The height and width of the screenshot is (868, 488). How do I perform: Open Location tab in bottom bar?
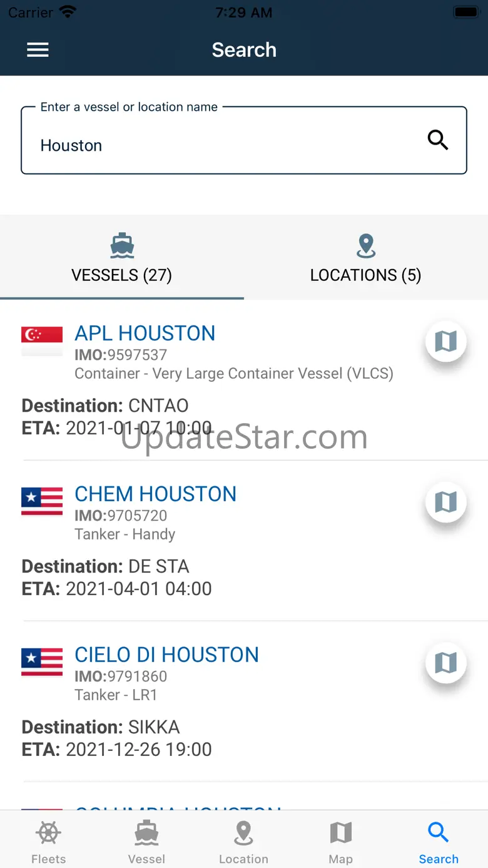(243, 842)
